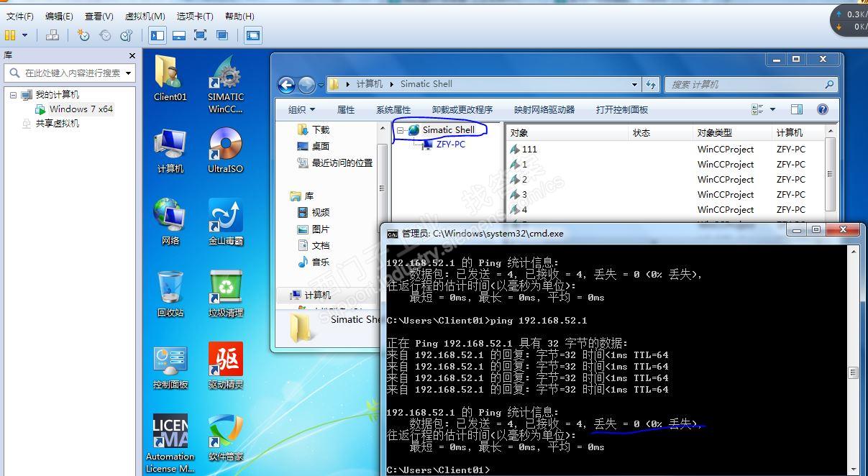This screenshot has width=868, height=476.
Task: Select 共享虚拟机 in the library tree
Action: click(58, 124)
